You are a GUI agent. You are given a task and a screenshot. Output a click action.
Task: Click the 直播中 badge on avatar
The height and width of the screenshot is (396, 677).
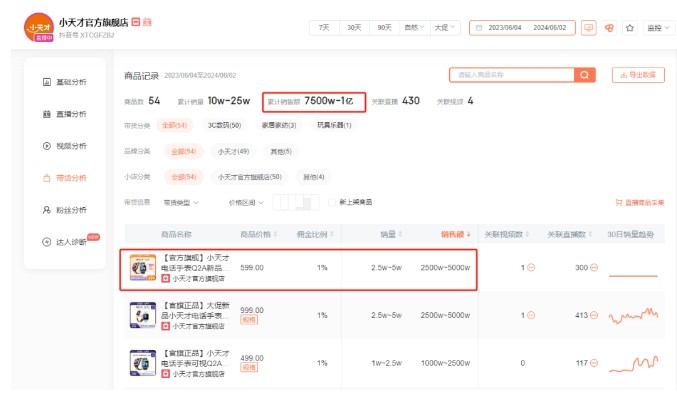click(44, 38)
